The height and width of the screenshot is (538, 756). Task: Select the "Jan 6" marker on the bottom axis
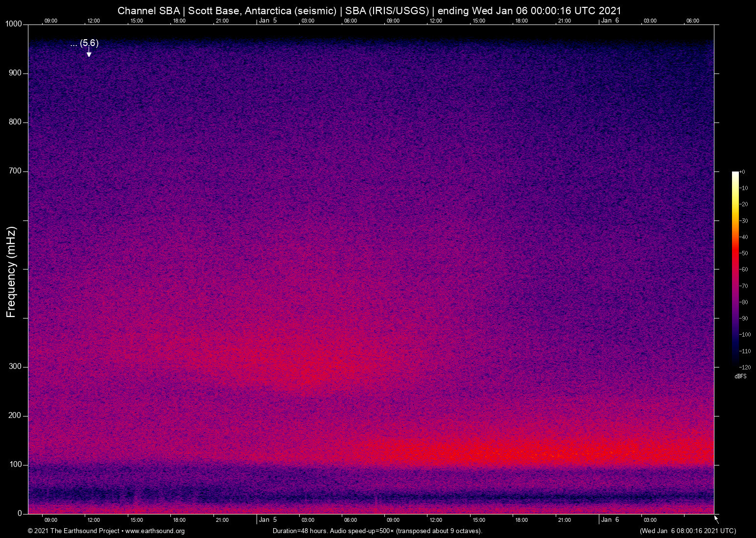coord(610,520)
